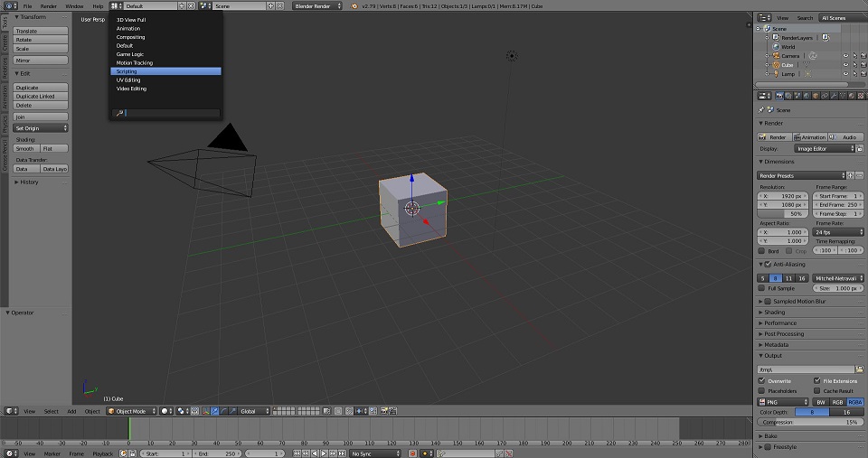Pick the Compositing screen layout
Image resolution: width=868 pixels, height=458 pixels.
click(x=165, y=37)
